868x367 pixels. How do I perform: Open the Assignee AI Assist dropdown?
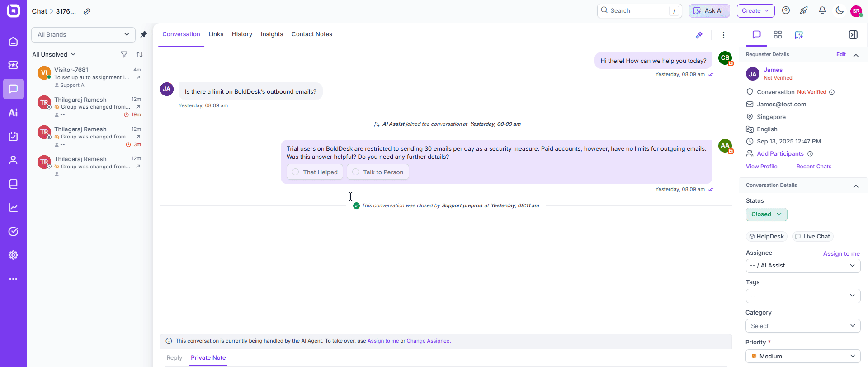(803, 266)
